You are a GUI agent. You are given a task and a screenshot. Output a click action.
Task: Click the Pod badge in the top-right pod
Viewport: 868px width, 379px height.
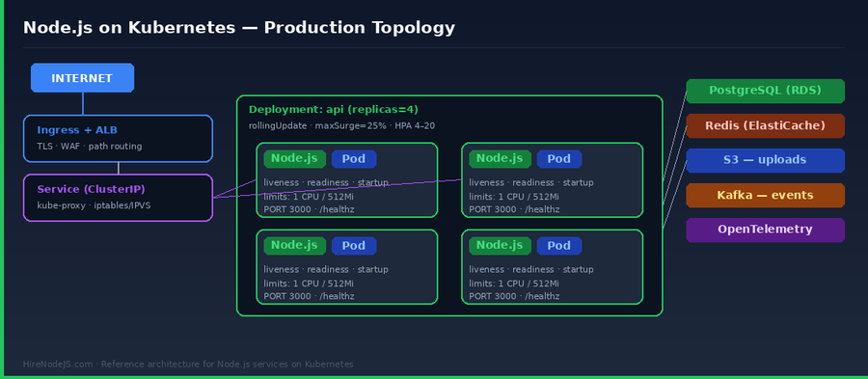559,159
